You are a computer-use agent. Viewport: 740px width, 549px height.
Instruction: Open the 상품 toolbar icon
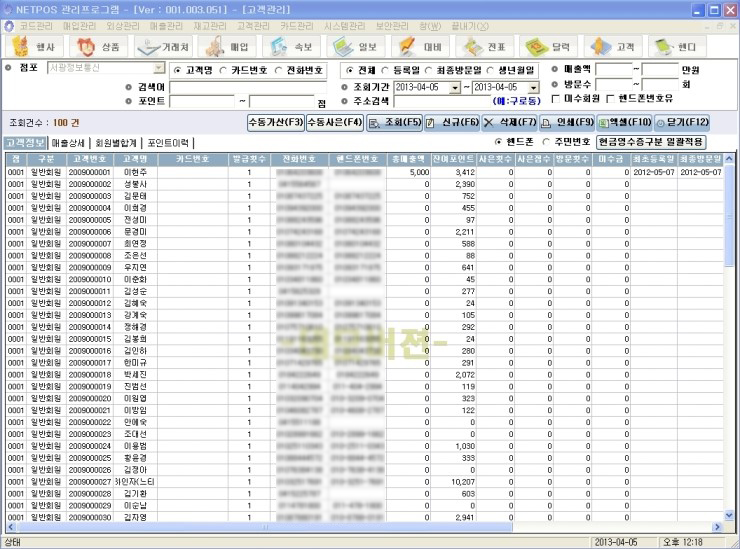coord(99,47)
